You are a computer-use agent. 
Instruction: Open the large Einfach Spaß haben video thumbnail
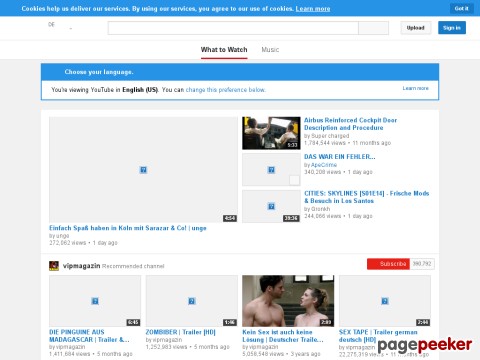pyautogui.click(x=143, y=170)
